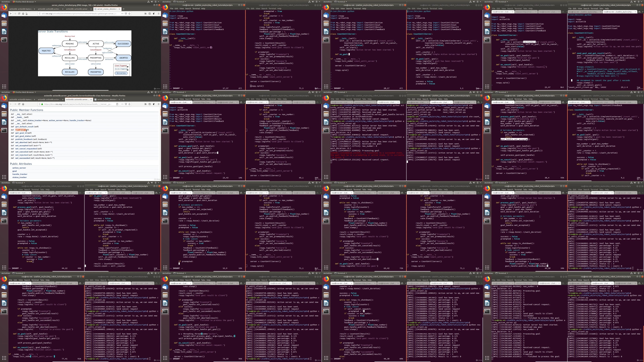
Task: Open Files from dock beside the ServerGoalHandle window
Action: [x=4, y=114]
